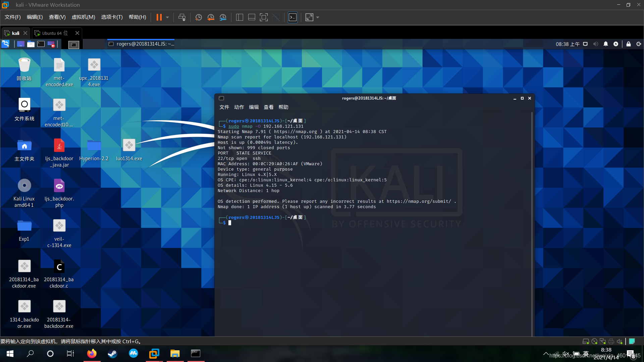
Task: Toggle console view in VMware toolbar
Action: pyautogui.click(x=293, y=17)
